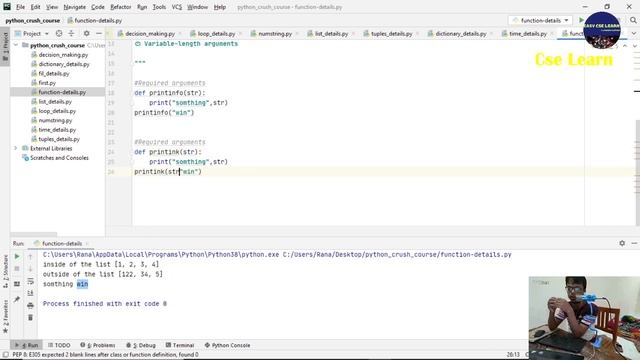Viewport: 640px width, 360px height.
Task: Toggle soft-wrap icon in Run toolbar
Action: click(30, 281)
